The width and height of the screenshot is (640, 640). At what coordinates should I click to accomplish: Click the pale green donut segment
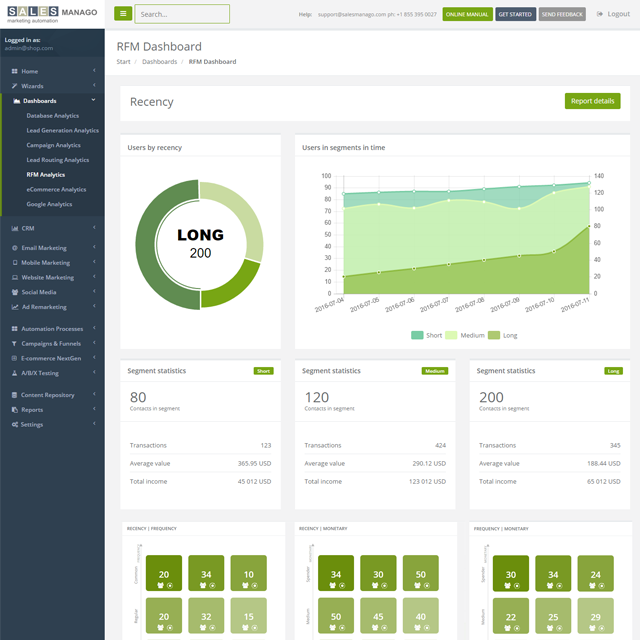[245, 212]
